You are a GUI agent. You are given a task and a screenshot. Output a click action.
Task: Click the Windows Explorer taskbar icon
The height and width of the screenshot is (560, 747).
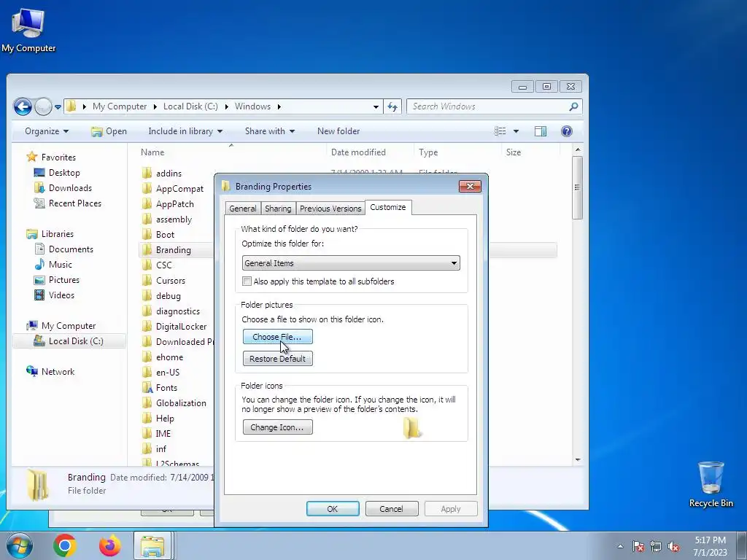click(152, 545)
